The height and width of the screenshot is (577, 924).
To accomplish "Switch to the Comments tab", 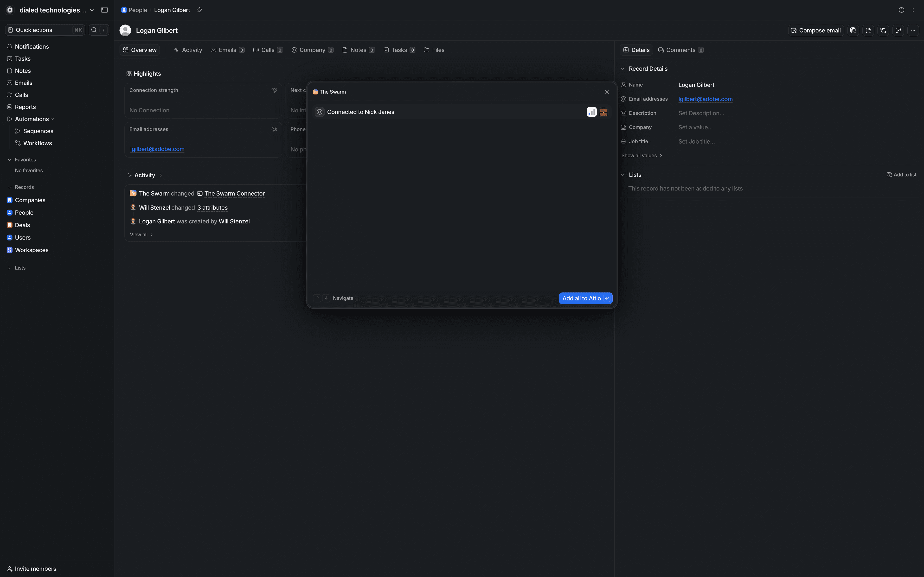I will click(681, 50).
